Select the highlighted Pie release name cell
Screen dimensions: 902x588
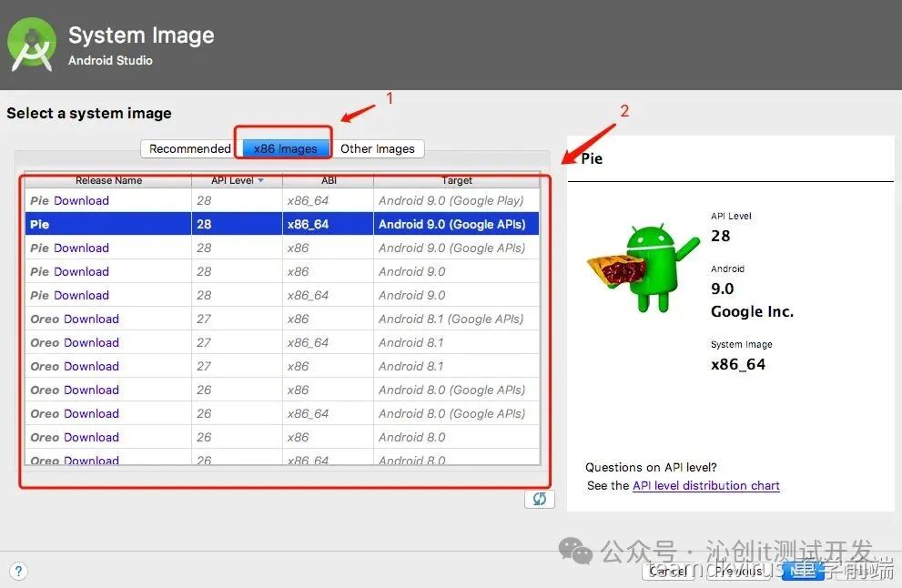[108, 224]
